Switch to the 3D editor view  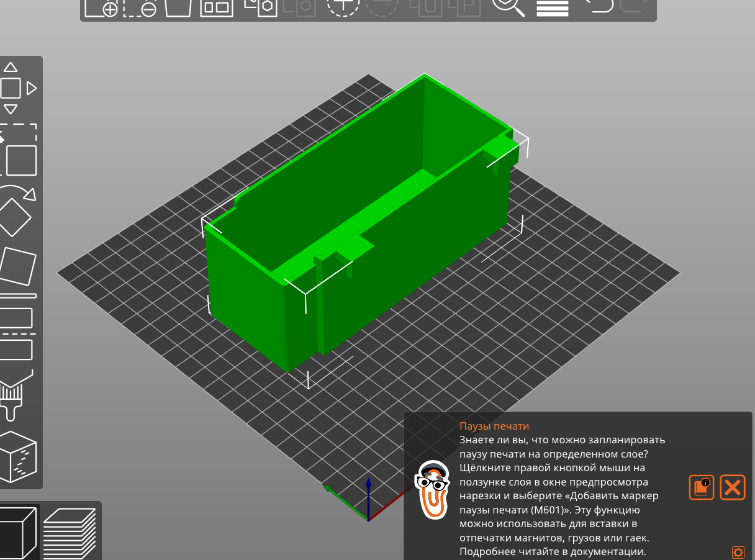pos(19,533)
